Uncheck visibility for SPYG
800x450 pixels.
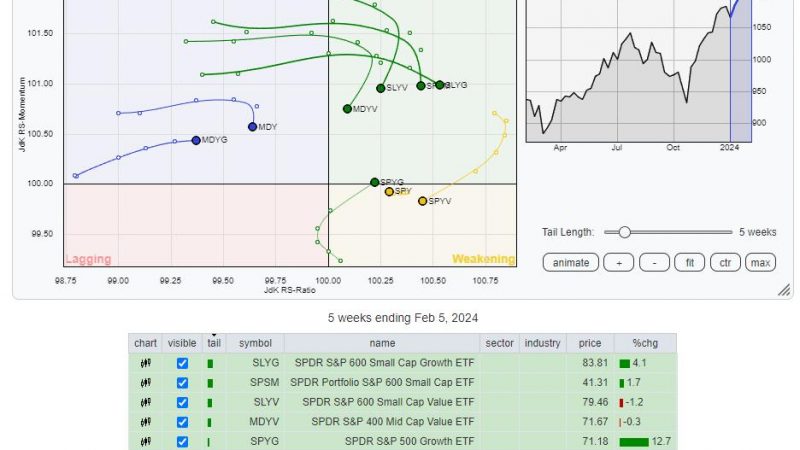pyautogui.click(x=182, y=441)
